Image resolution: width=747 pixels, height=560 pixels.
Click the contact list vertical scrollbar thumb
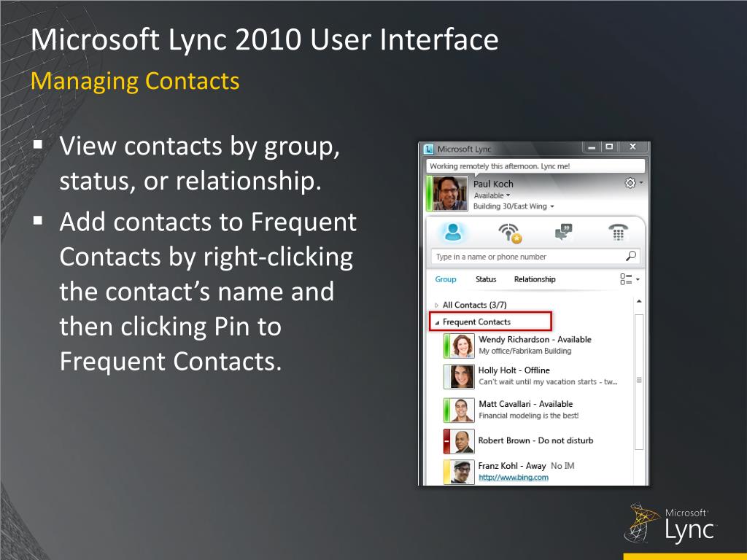[x=639, y=381]
